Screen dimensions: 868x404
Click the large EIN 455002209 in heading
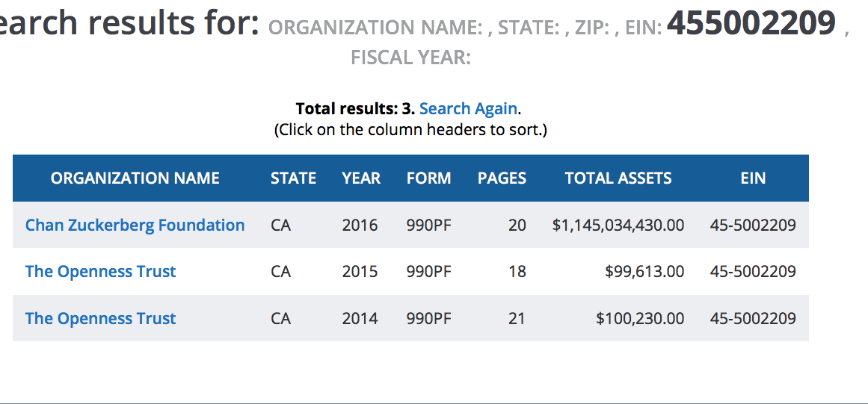point(751,23)
